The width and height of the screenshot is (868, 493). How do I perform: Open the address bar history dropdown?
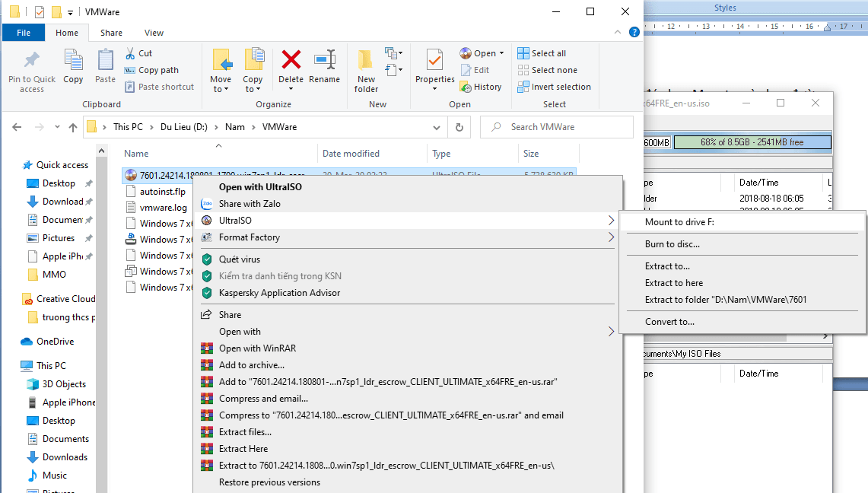437,127
